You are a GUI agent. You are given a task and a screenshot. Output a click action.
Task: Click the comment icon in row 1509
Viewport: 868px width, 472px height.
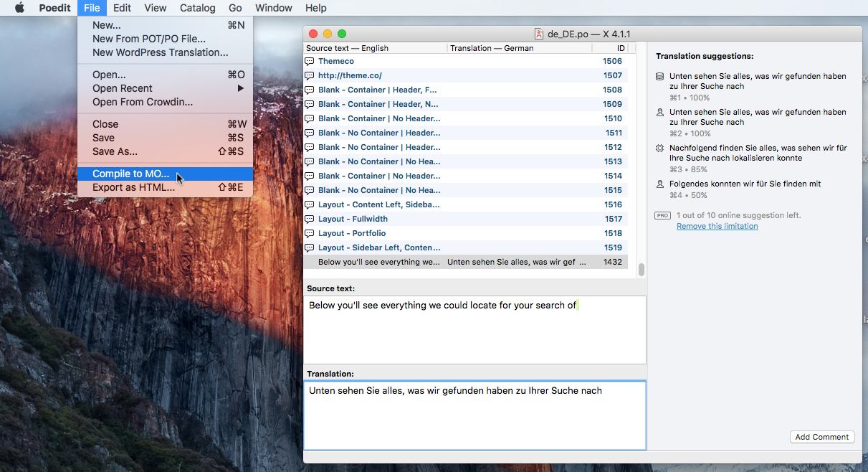(310, 105)
